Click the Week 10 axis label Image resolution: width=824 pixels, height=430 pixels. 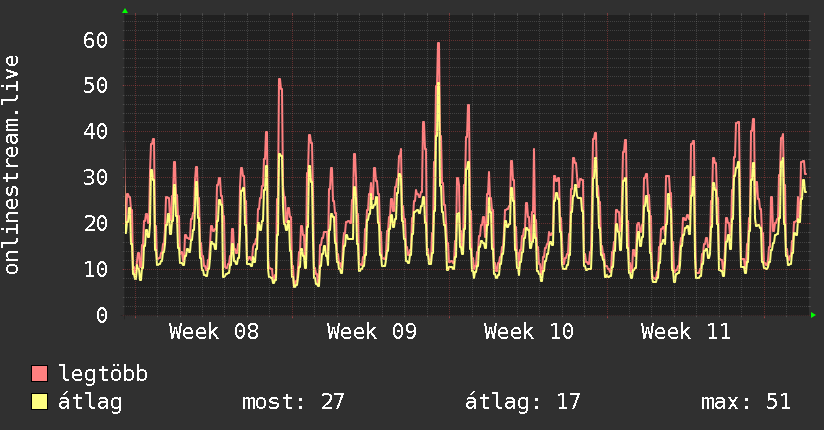click(528, 332)
